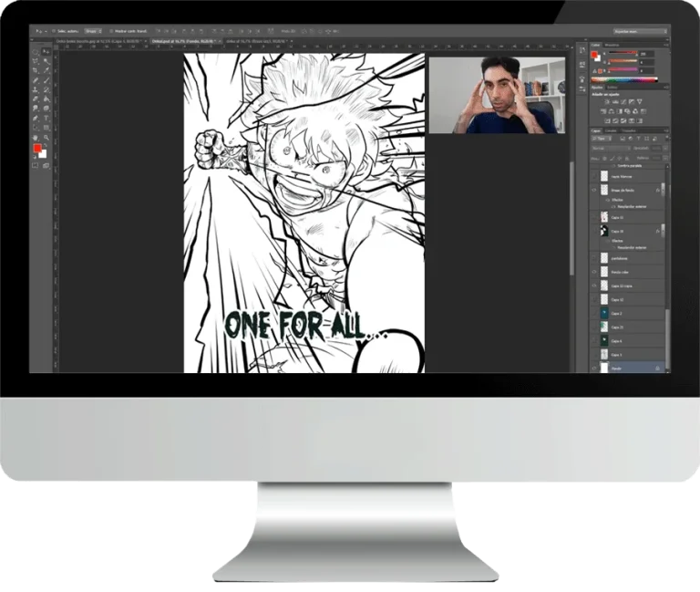The image size is (700, 592).
Task: Select the Pen tool
Action: coord(35,118)
